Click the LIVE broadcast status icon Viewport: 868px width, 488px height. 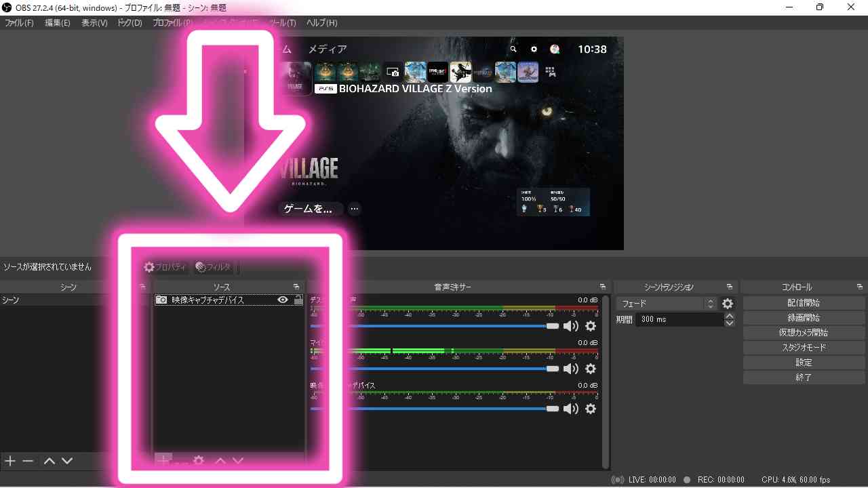[618, 480]
